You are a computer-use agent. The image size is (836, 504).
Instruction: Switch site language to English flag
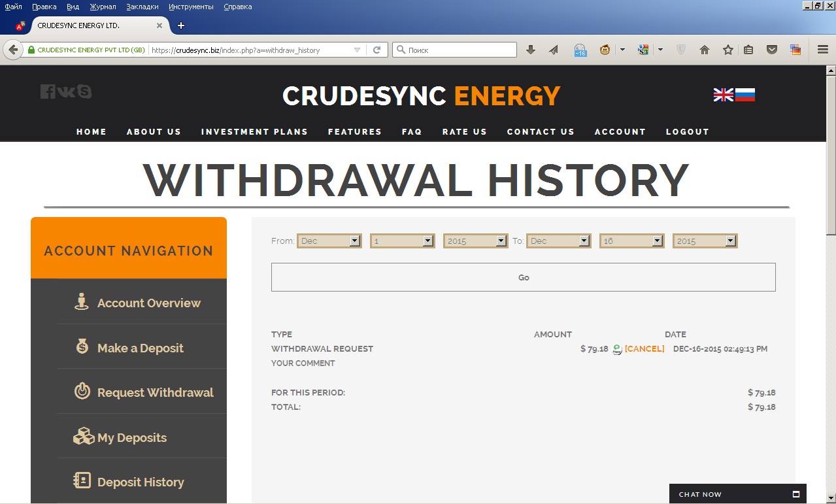coord(723,95)
